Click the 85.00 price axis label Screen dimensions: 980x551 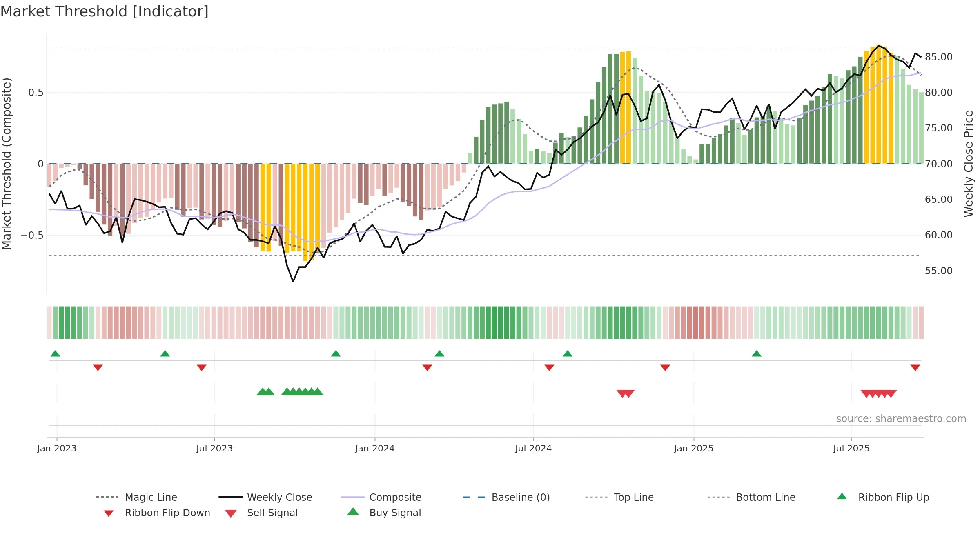[939, 57]
